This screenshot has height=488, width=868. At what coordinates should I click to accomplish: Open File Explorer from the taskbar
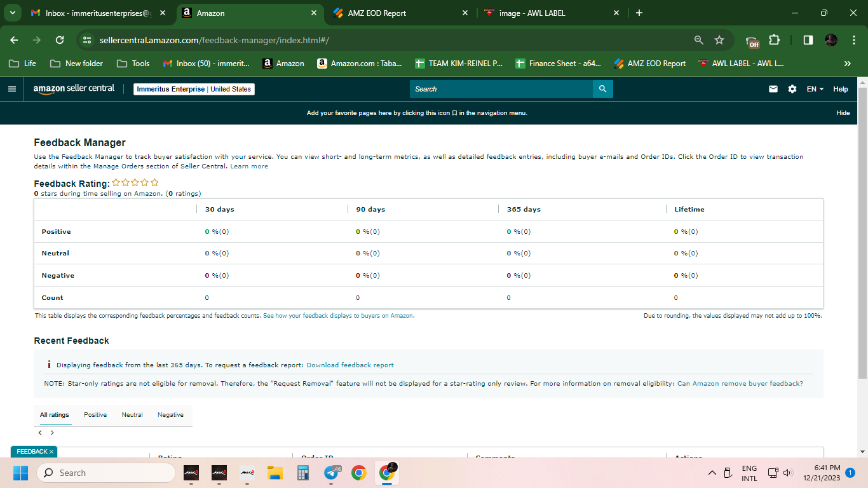(x=275, y=473)
